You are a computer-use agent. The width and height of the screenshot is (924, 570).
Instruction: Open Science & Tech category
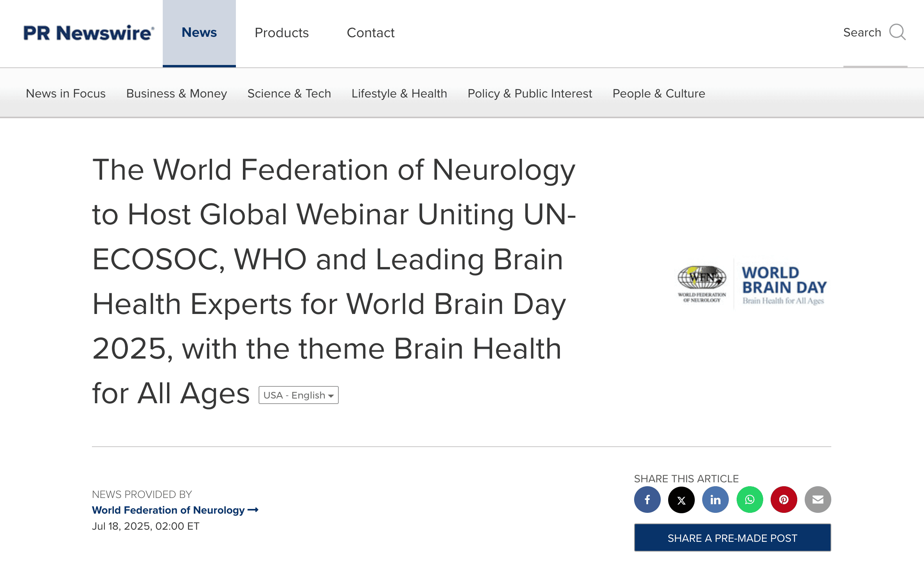289,94
